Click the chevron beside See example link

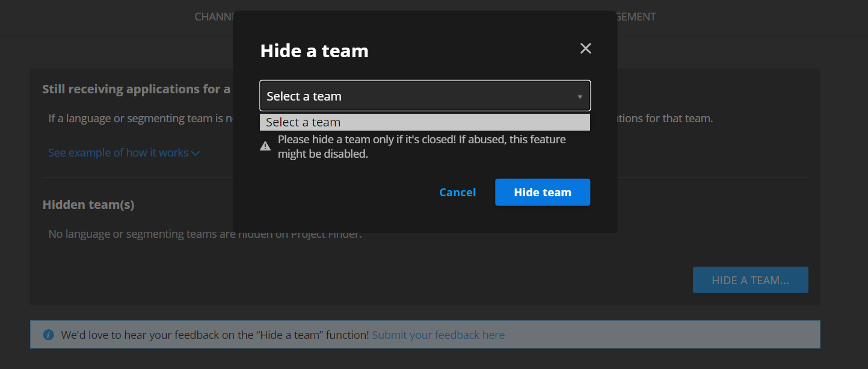pos(195,153)
